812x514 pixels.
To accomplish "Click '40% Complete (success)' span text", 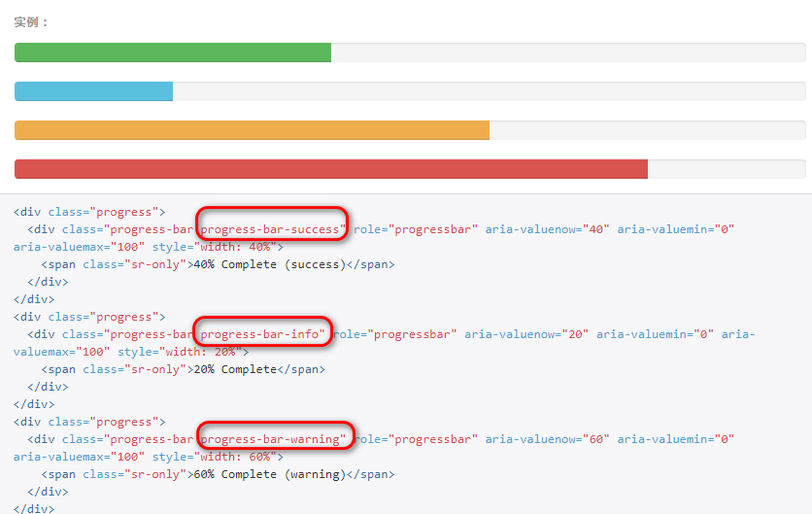I will click(x=269, y=264).
